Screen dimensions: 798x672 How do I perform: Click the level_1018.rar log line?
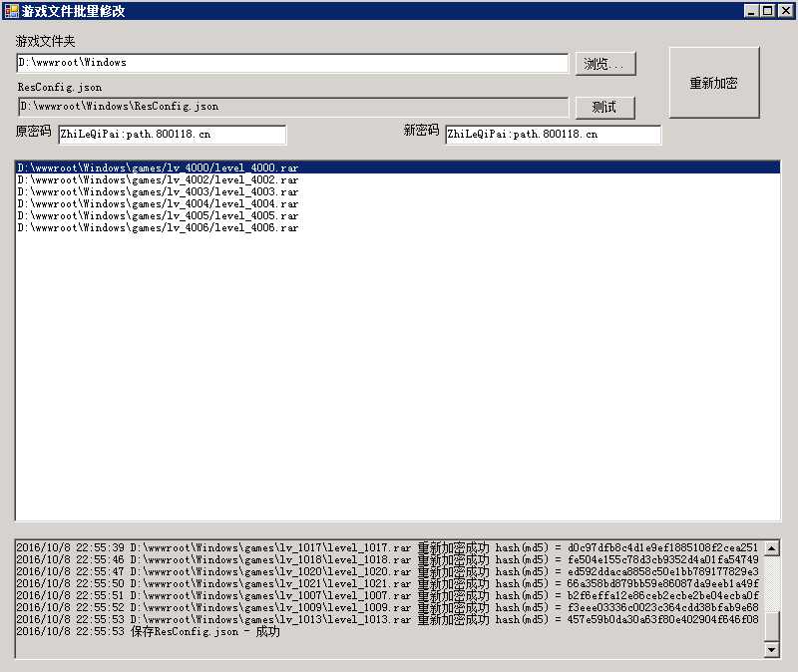[x=387, y=560]
